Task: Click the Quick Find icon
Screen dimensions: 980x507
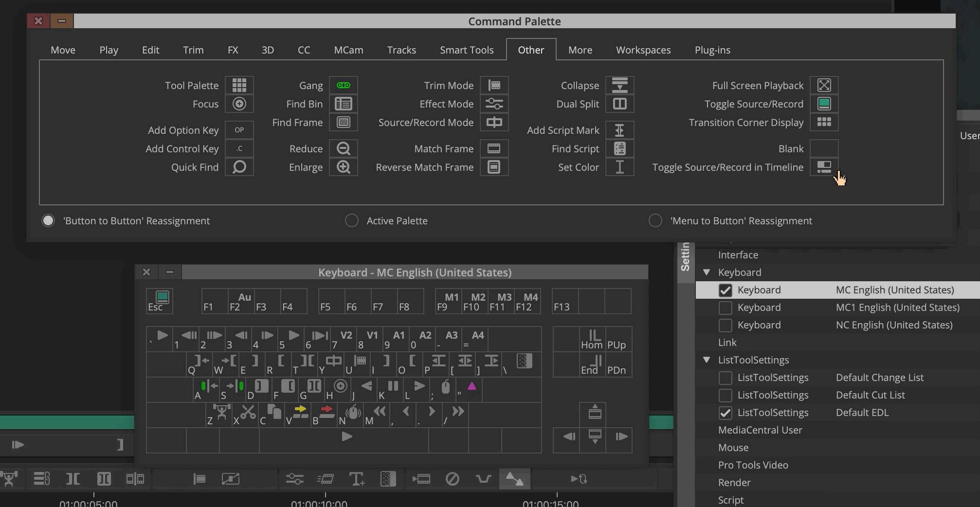Action: tap(239, 167)
